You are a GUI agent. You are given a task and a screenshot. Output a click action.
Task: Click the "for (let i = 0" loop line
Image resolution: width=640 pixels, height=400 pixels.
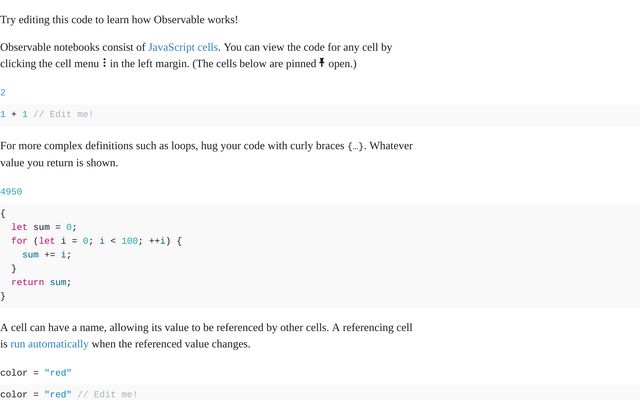[96, 241]
